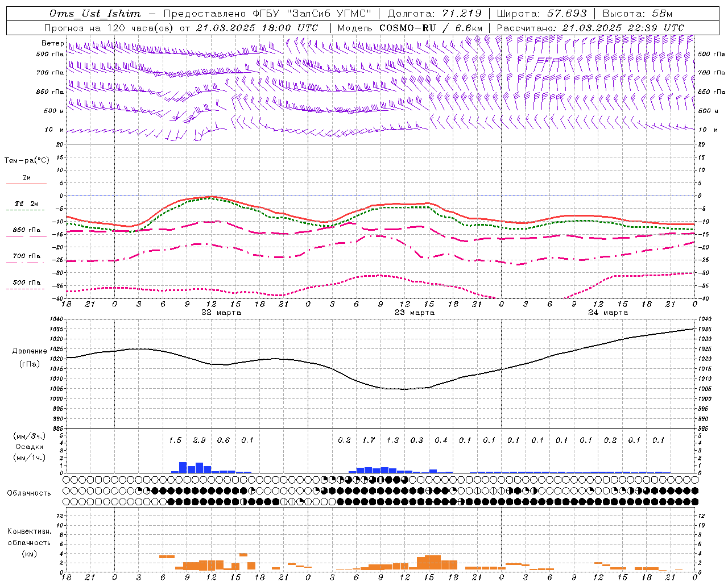Image resolution: width=728 pixels, height=582 pixels.
Task: Click the Давление pressure panel label
Action: pos(30,351)
